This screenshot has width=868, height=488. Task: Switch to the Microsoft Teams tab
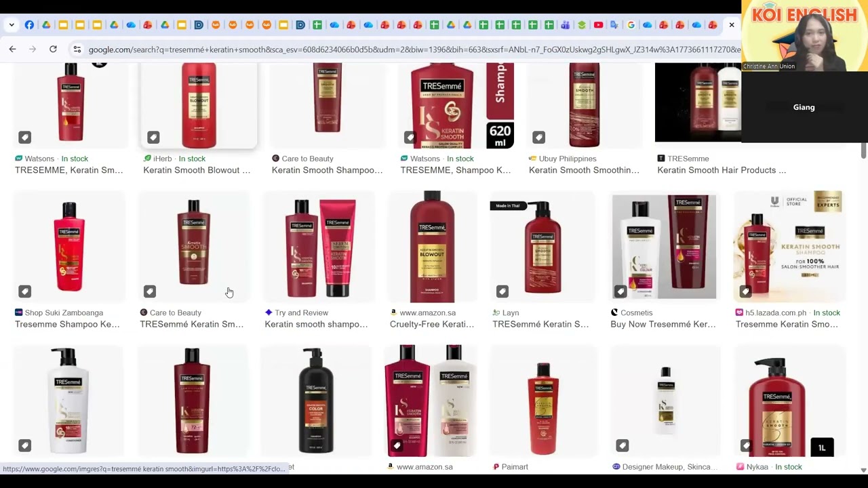565,25
